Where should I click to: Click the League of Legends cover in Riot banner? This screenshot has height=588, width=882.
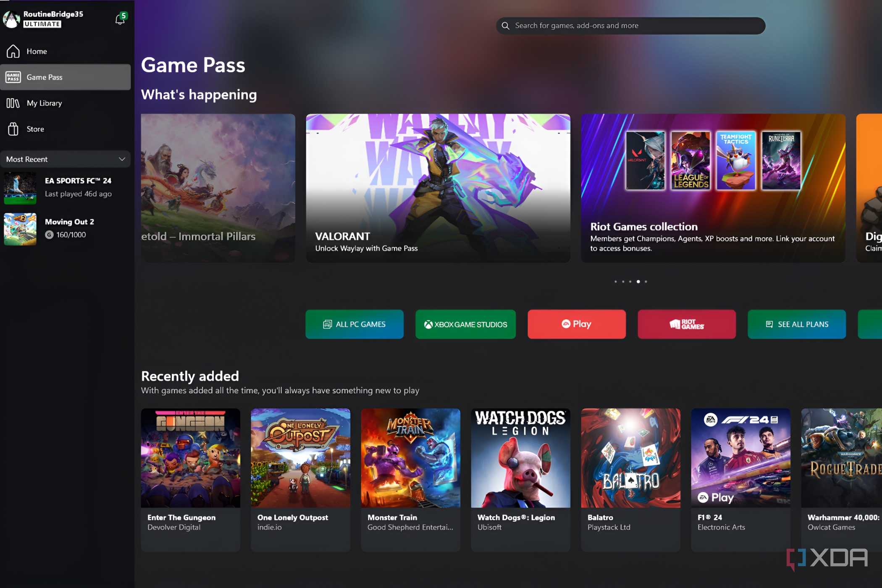pyautogui.click(x=690, y=160)
